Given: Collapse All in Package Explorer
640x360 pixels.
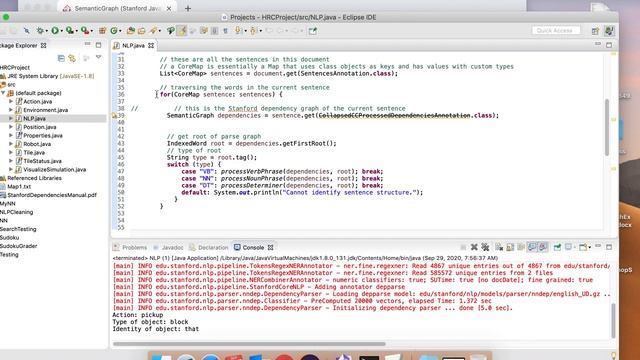Looking at the screenshot, I should click(61, 58).
